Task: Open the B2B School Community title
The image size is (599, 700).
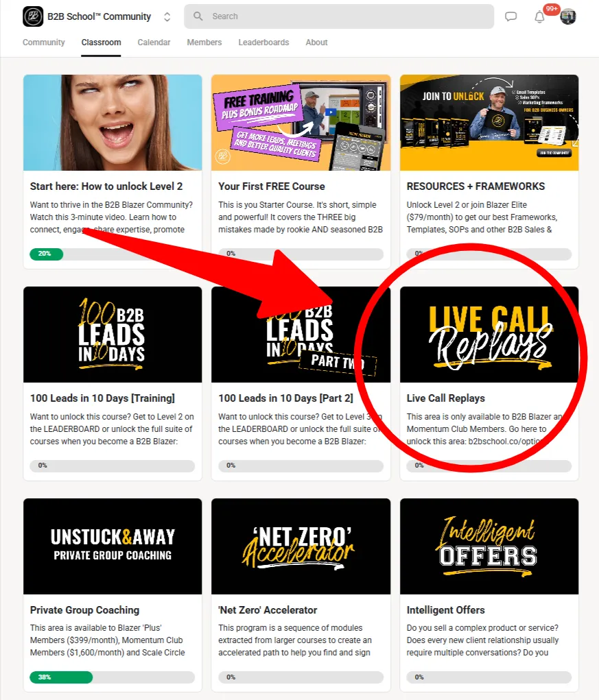Action: click(99, 16)
